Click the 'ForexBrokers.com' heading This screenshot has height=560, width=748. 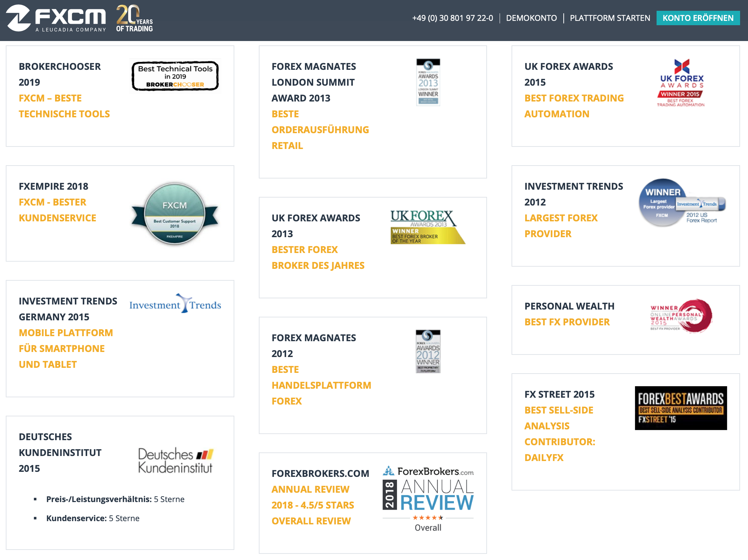click(x=320, y=474)
